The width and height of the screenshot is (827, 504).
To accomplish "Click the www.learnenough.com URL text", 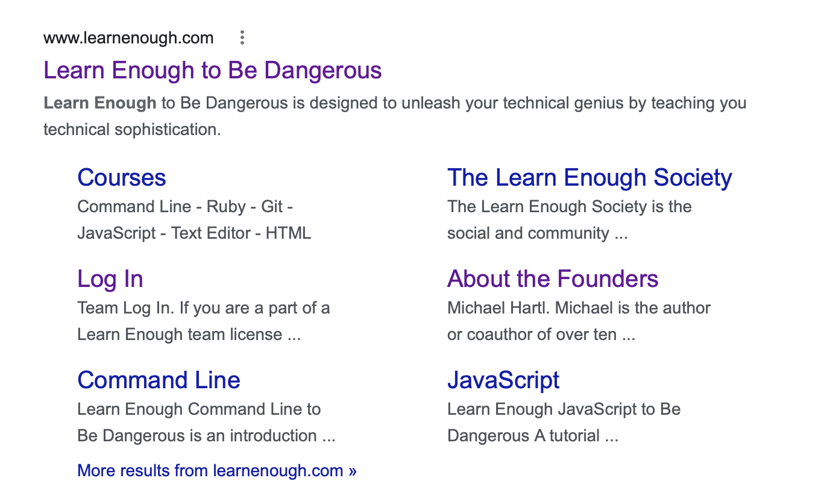I will coord(128,38).
